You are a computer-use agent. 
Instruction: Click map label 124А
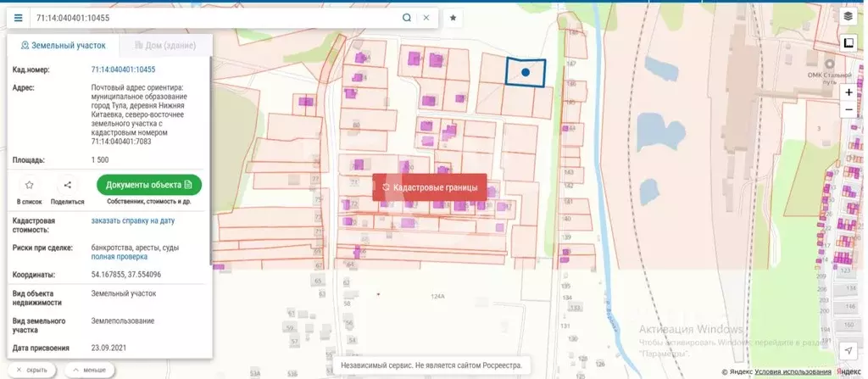(x=437, y=297)
